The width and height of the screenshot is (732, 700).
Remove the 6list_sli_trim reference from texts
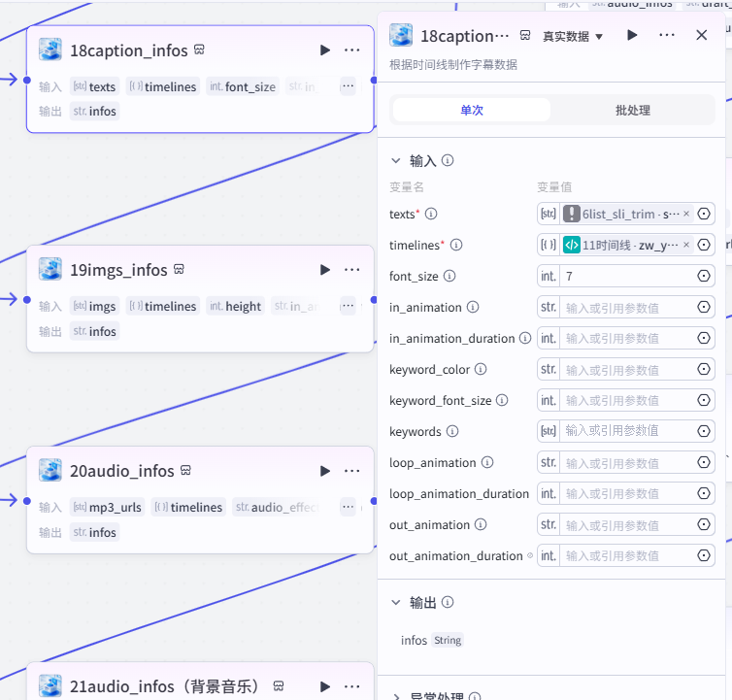[x=685, y=214]
